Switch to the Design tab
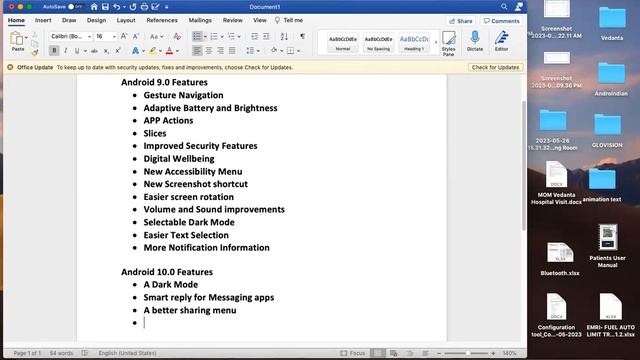This screenshot has width=640, height=360. (96, 20)
